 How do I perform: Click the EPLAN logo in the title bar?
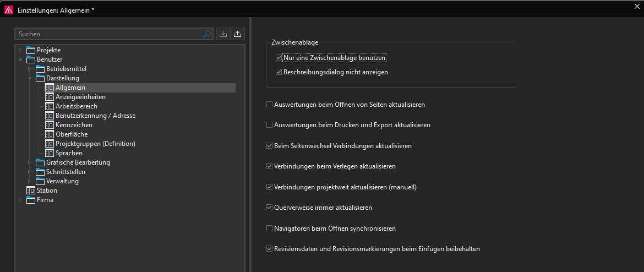click(9, 10)
